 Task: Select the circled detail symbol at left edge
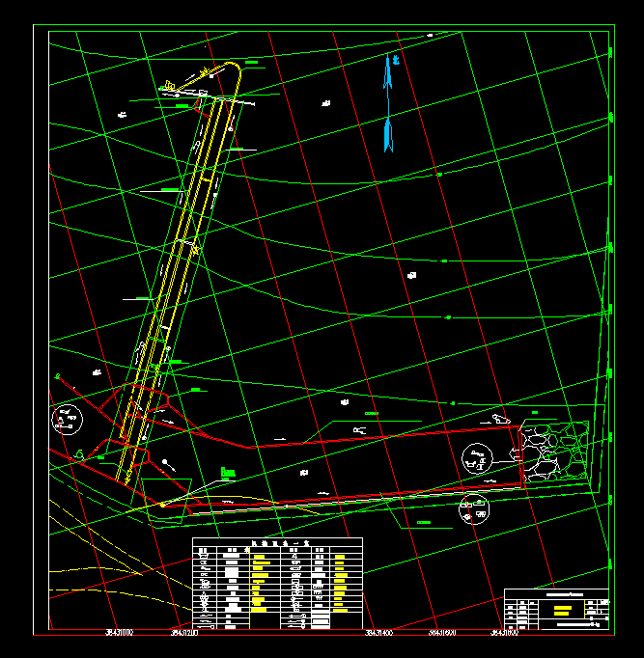[68, 420]
